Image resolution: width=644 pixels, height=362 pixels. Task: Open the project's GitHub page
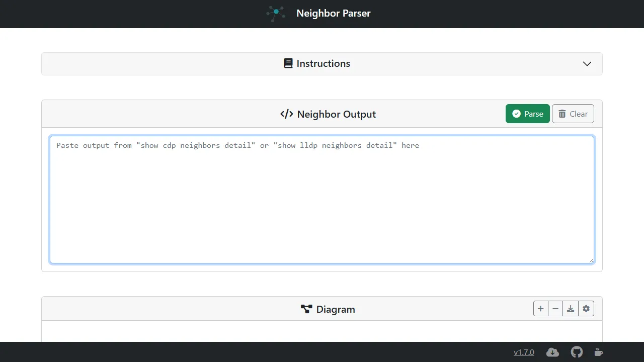[x=576, y=352]
